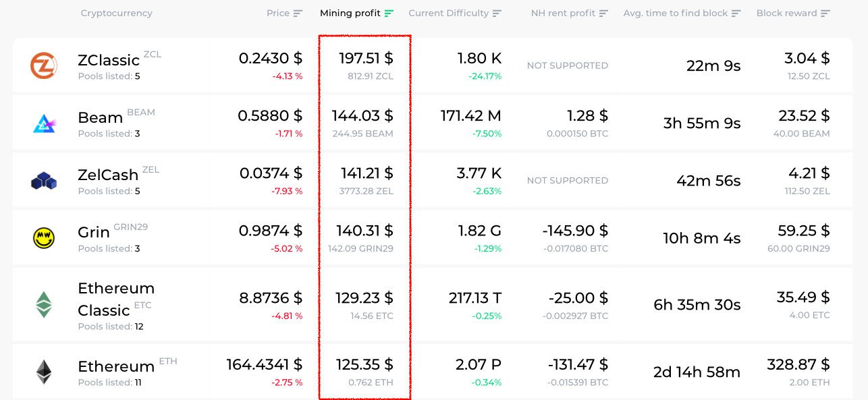The image size is (868, 400).
Task: Open the ZelCash coin page
Action: [x=108, y=175]
